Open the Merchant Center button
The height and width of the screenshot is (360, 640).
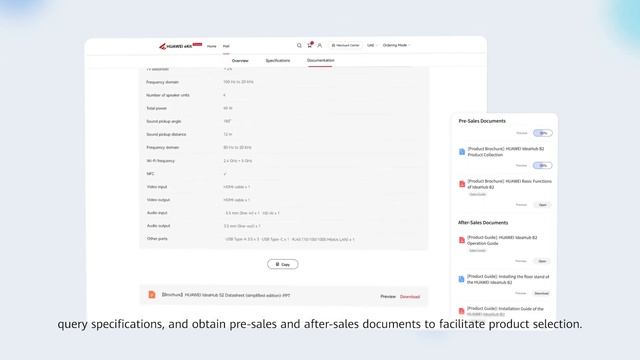[345, 45]
